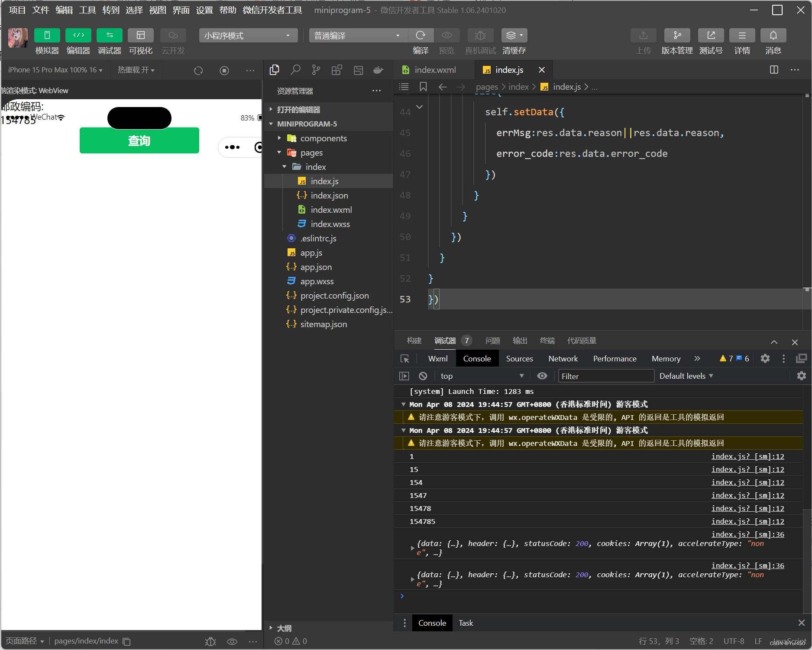Click the compile refresh icon
Viewport: 812px width, 650px height.
[421, 35]
